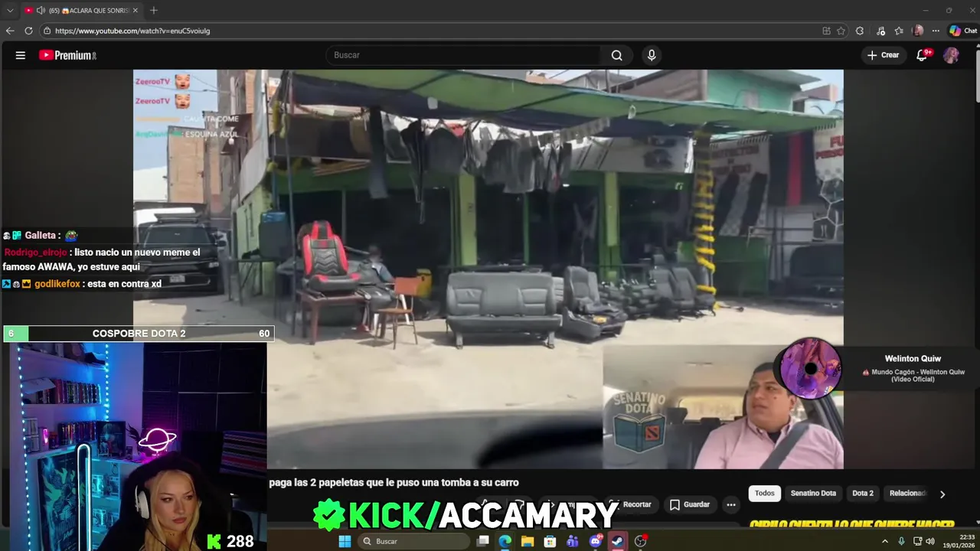Open Discord from taskbar

click(595, 541)
